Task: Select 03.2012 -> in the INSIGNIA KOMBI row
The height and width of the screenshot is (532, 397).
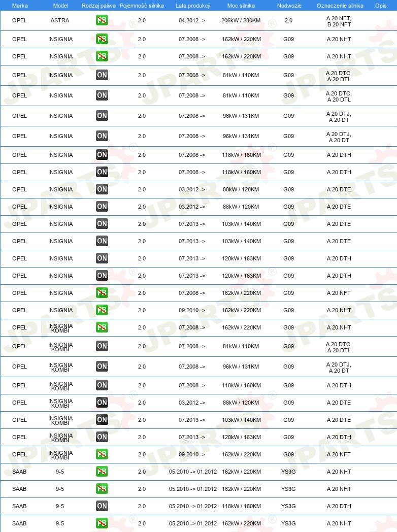Action: pyautogui.click(x=192, y=403)
